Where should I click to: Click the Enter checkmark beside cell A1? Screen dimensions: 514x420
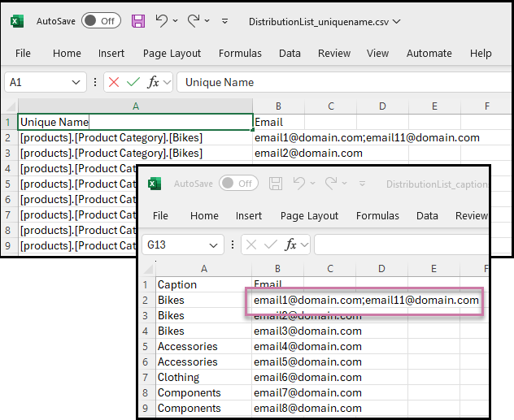coord(133,82)
